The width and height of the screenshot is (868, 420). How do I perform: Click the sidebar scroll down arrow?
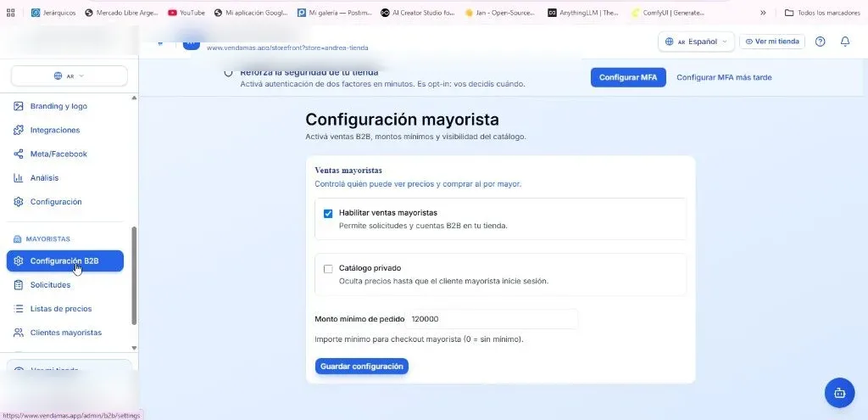(133, 348)
